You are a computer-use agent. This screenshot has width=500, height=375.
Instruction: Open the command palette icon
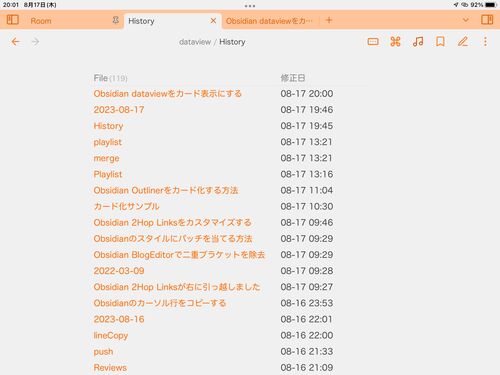click(x=395, y=42)
